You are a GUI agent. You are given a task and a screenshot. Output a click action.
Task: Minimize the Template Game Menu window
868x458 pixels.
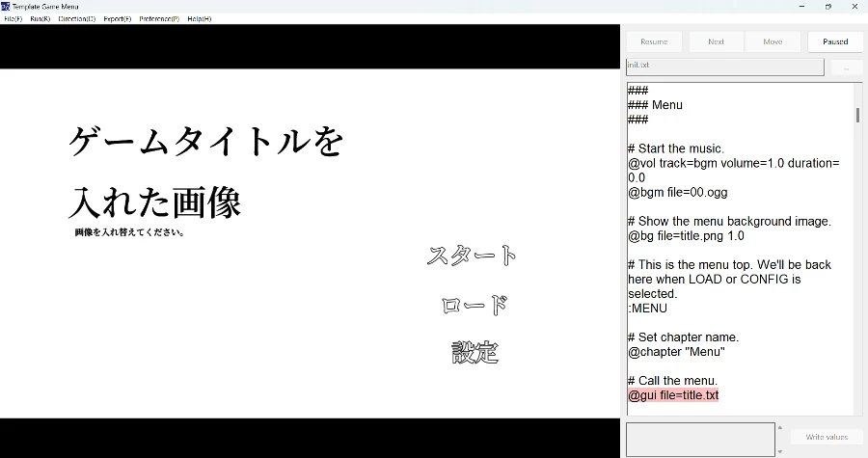(x=801, y=7)
